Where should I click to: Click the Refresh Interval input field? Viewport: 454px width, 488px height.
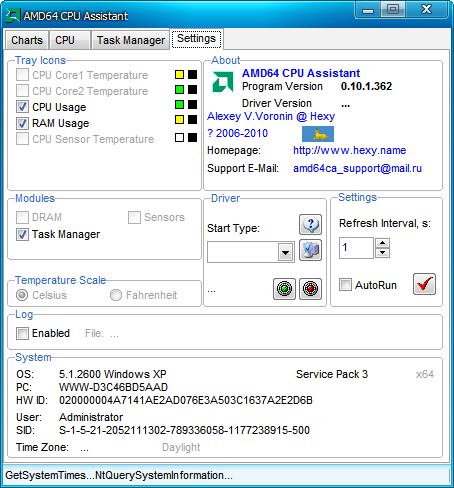pos(356,248)
